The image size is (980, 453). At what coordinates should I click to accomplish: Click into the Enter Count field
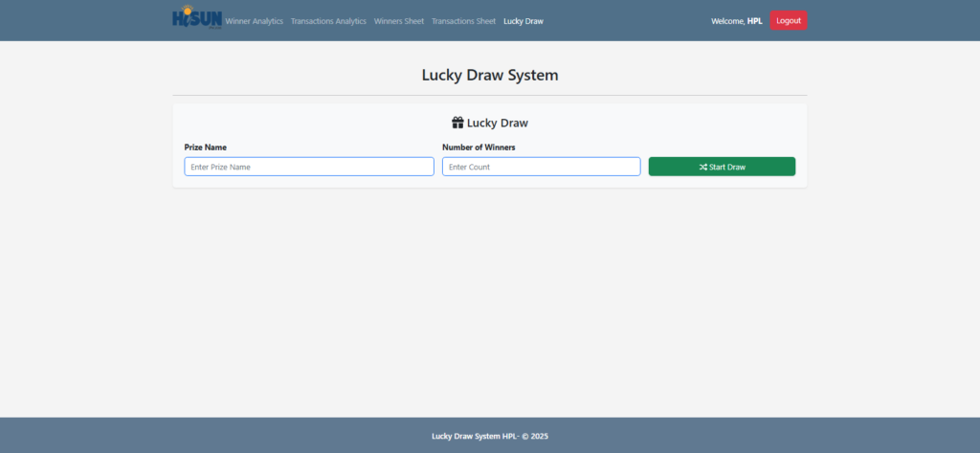[541, 167]
